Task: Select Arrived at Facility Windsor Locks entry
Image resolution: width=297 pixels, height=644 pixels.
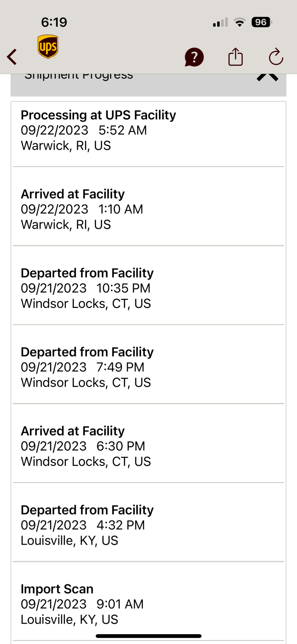Action: [x=148, y=443]
